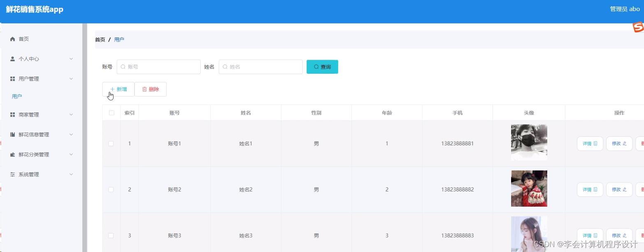Check the select-all checkbox in the table header
Image resolution: width=644 pixels, height=252 pixels.
coord(111,112)
